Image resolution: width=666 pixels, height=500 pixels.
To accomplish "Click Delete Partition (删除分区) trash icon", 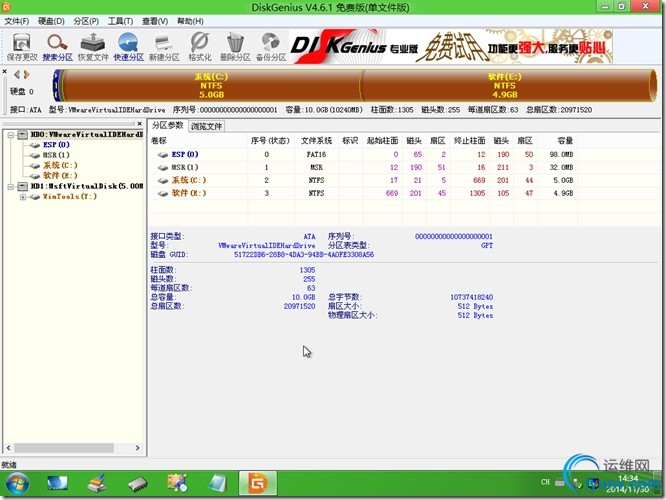I will pos(235,47).
